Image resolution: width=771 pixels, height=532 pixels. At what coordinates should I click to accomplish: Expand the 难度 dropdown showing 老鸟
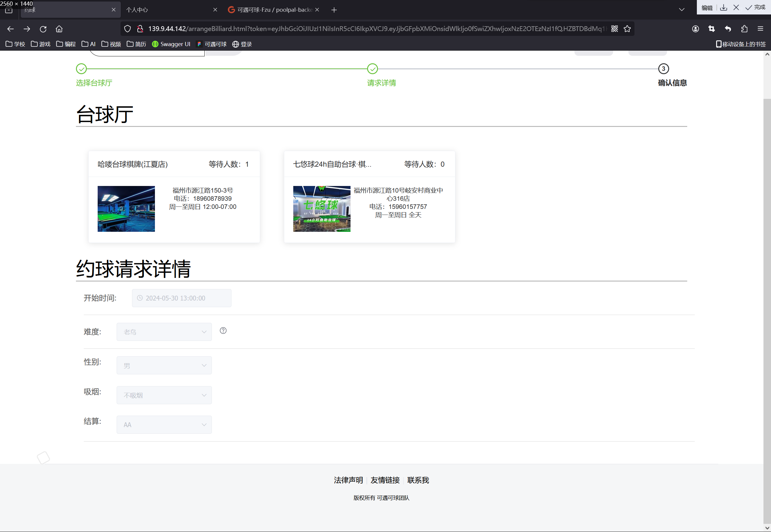click(x=164, y=332)
